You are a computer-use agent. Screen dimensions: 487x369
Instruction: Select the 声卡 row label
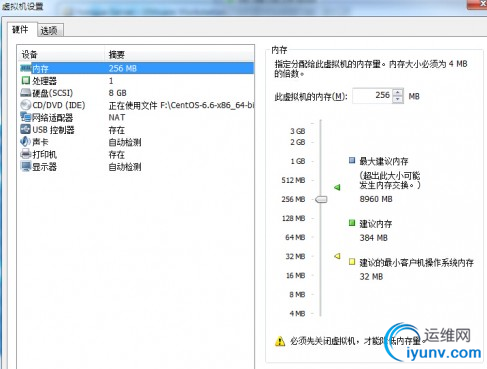[40, 142]
